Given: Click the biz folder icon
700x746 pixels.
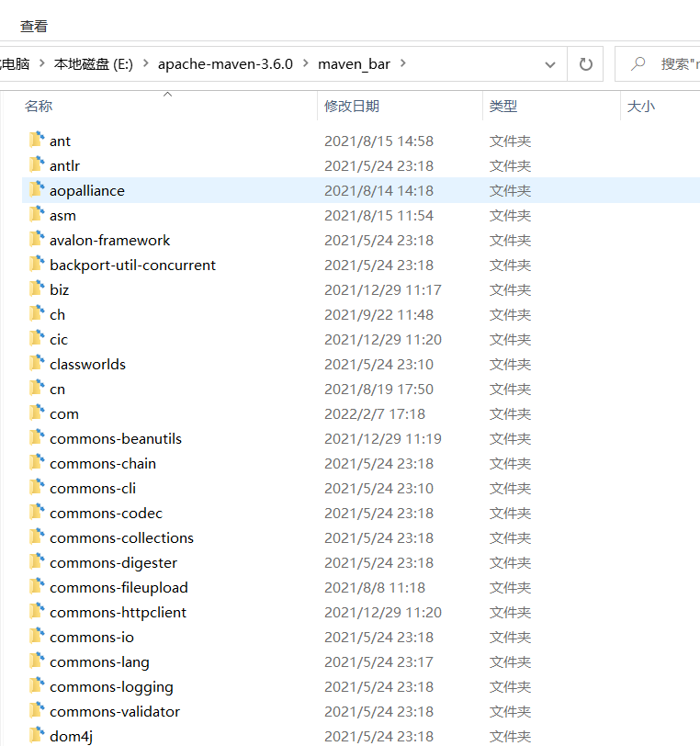Looking at the screenshot, I should [x=37, y=288].
